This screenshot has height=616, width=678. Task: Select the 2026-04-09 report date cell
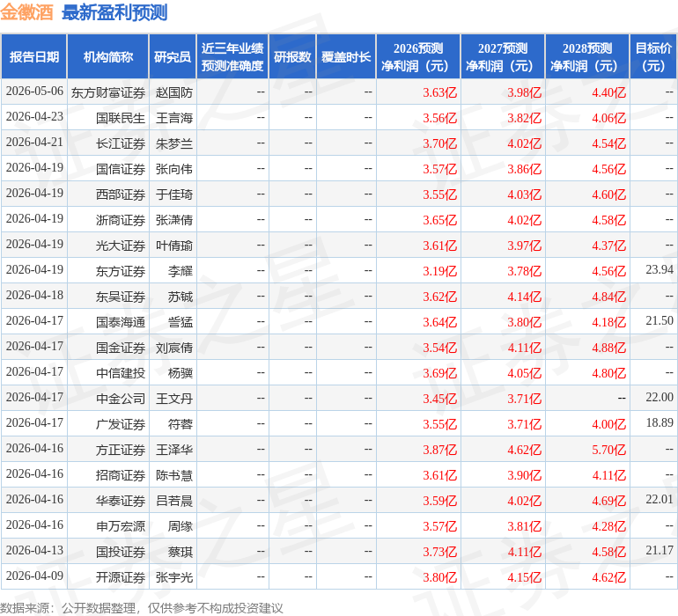(34, 576)
